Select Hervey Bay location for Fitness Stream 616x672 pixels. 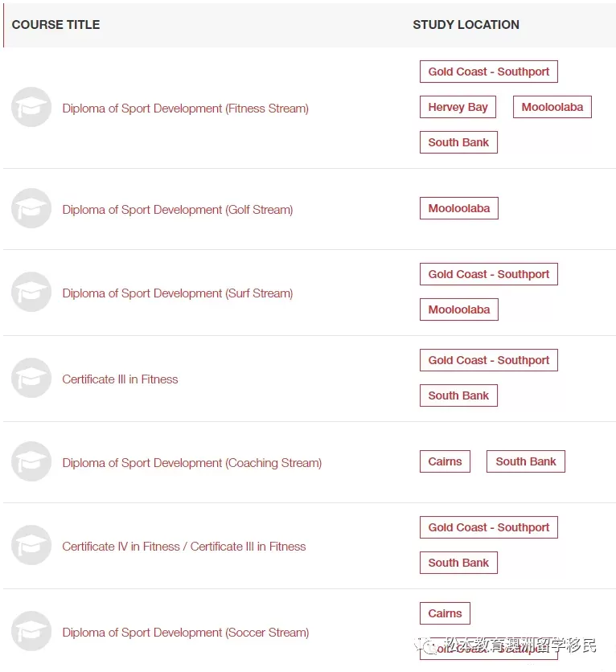[458, 107]
